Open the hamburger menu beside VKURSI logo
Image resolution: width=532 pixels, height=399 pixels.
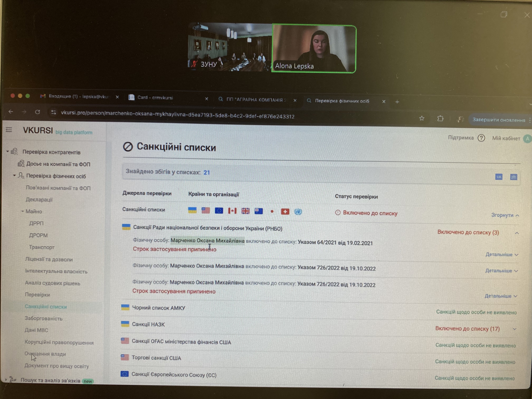pos(9,130)
